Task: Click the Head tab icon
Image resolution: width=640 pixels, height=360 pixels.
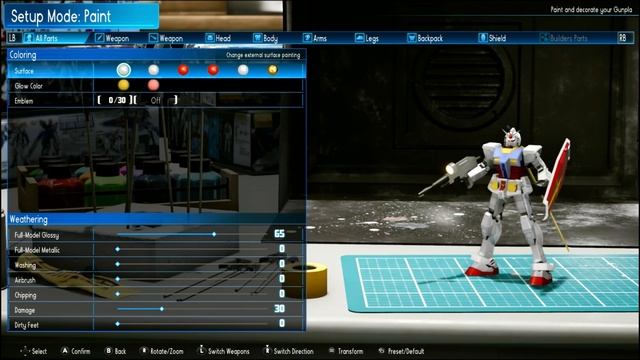Action: 209,38
